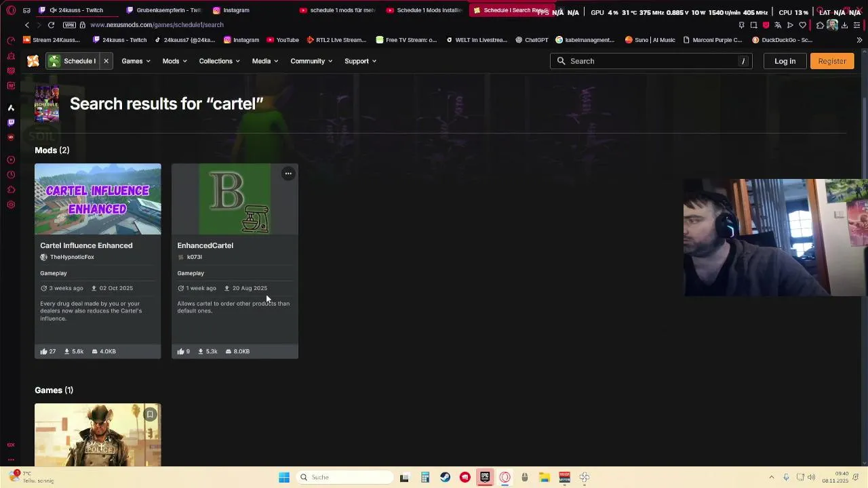Screen dimensions: 868x488
Task: Toggle the red ad blocker shield
Action: click(x=766, y=25)
